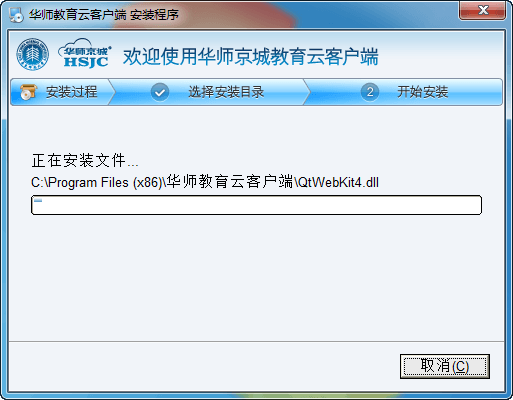Click the package box icon beside 安装过程

(28, 92)
